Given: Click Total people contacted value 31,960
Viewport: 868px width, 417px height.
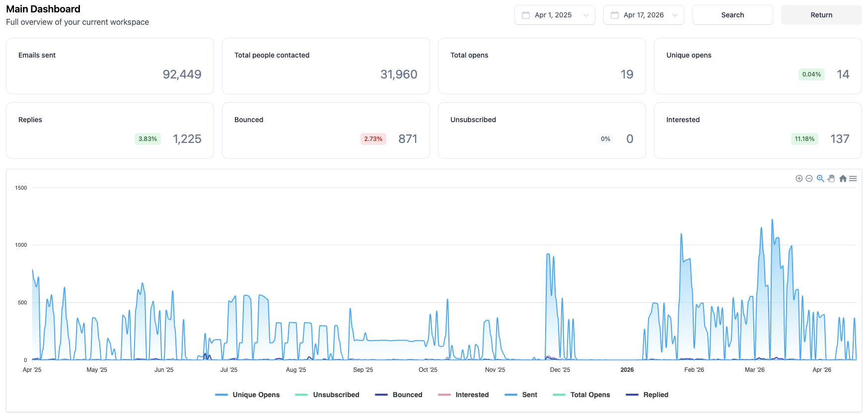Looking at the screenshot, I should (x=399, y=74).
